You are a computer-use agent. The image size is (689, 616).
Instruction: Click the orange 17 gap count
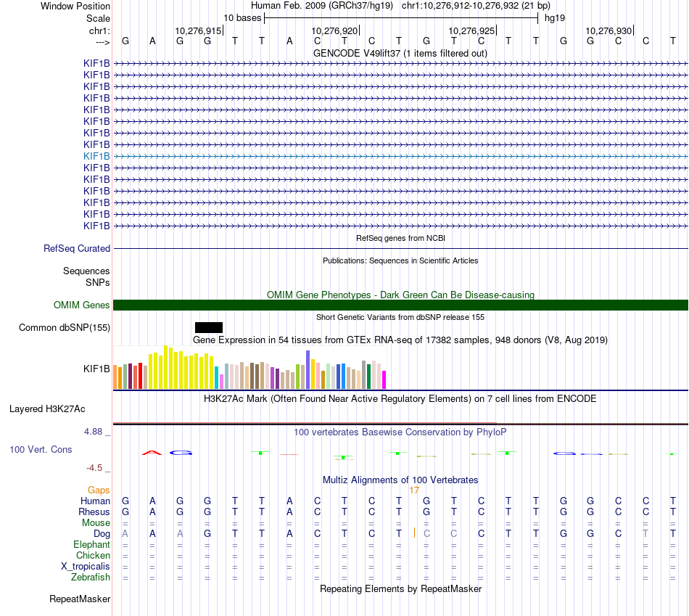pos(414,490)
